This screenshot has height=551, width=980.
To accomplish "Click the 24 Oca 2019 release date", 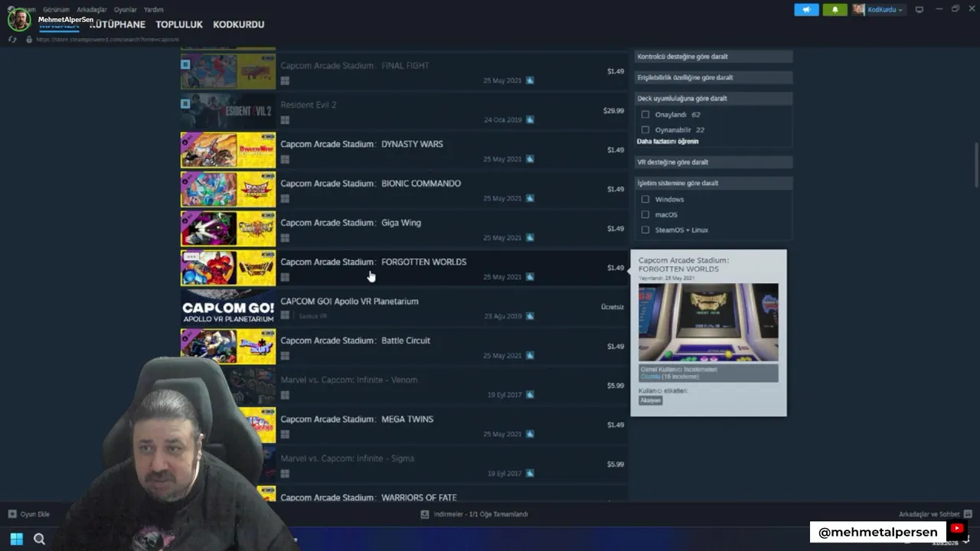I will click(502, 120).
